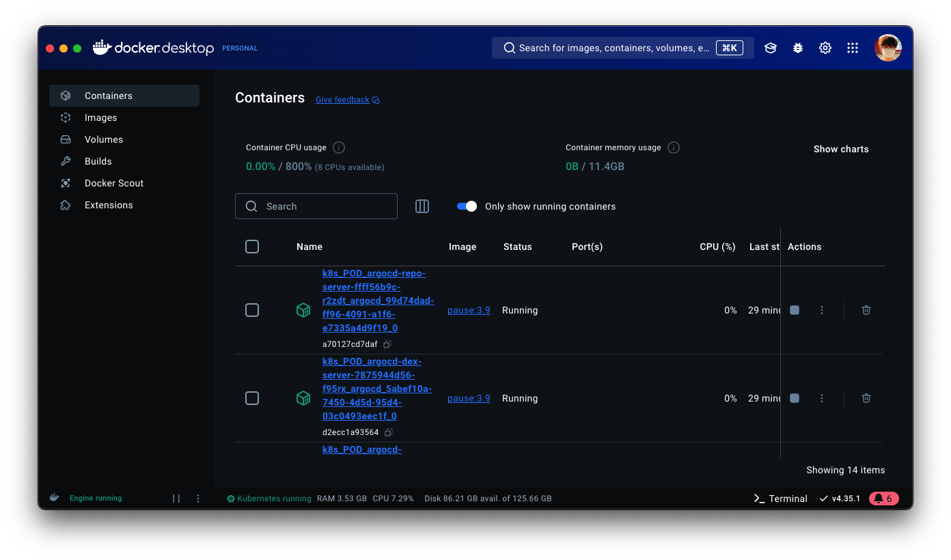Click version v4.35.1 update status
951x560 pixels.
coord(840,499)
